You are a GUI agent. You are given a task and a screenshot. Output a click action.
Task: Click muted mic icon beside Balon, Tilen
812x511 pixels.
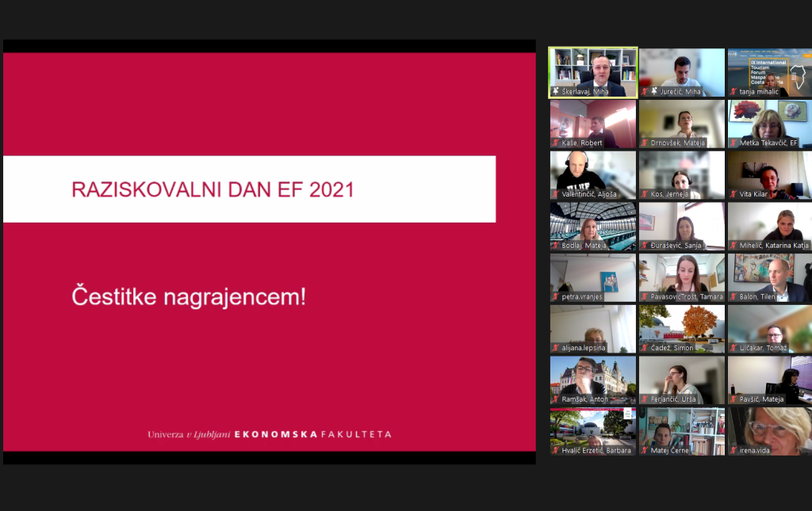pyautogui.click(x=733, y=297)
